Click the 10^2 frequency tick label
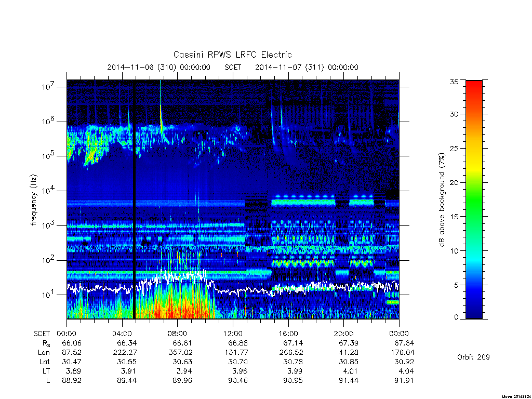Screen dimensions: 532x399 click(49, 260)
